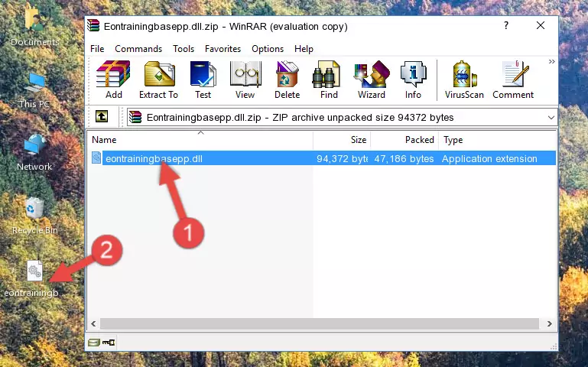The width and height of the screenshot is (588, 367).
Task: Click the password key status icon
Action: tap(109, 342)
